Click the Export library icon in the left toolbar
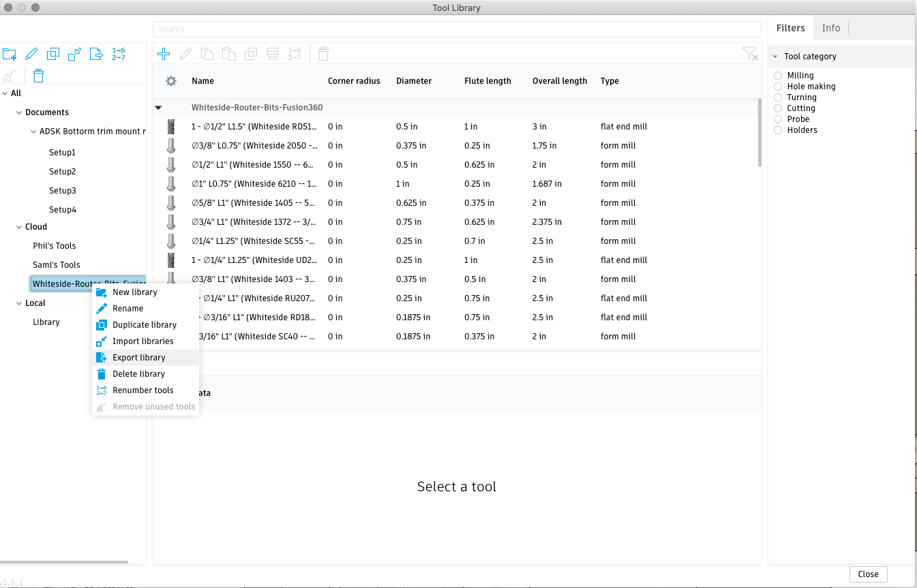The width and height of the screenshot is (917, 588). tap(97, 55)
